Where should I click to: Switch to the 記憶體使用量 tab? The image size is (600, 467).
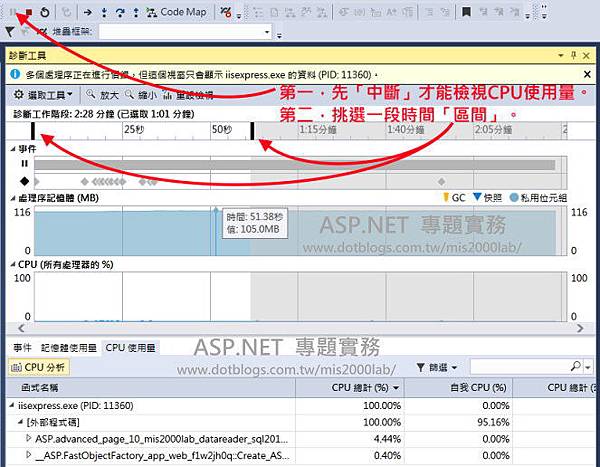pos(68,348)
